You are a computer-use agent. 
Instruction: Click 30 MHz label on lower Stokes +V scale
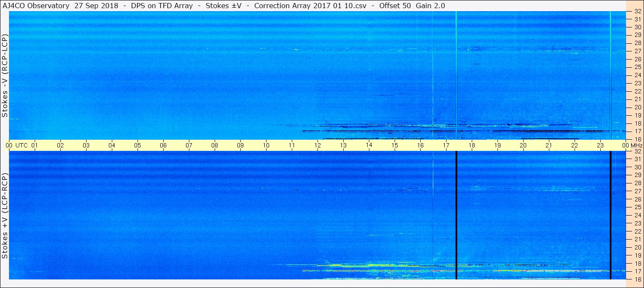pyautogui.click(x=637, y=167)
